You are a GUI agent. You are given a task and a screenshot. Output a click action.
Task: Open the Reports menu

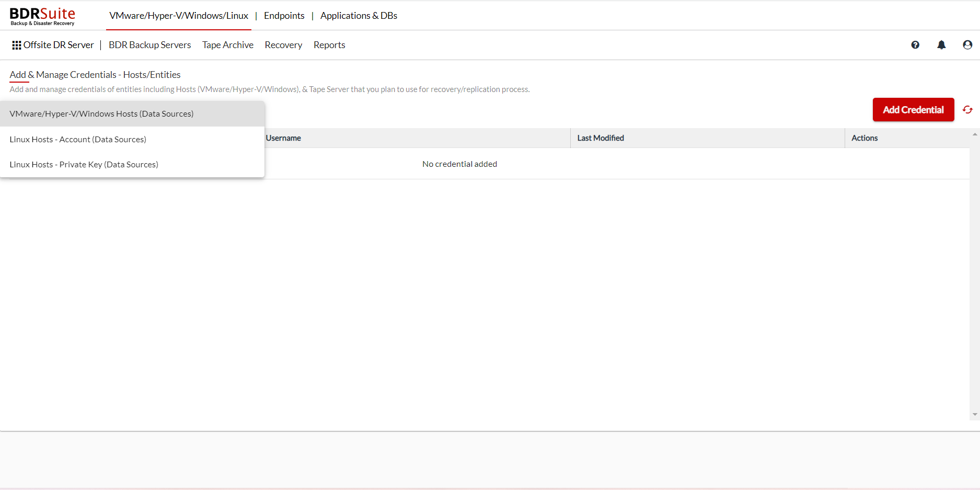pyautogui.click(x=329, y=45)
